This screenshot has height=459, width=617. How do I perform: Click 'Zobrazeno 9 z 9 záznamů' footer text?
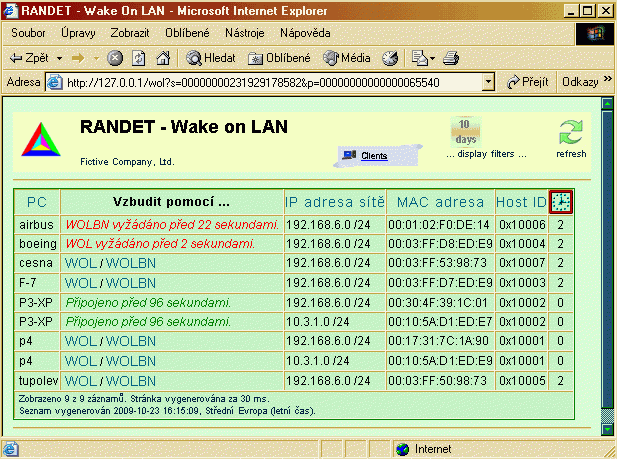point(72,399)
